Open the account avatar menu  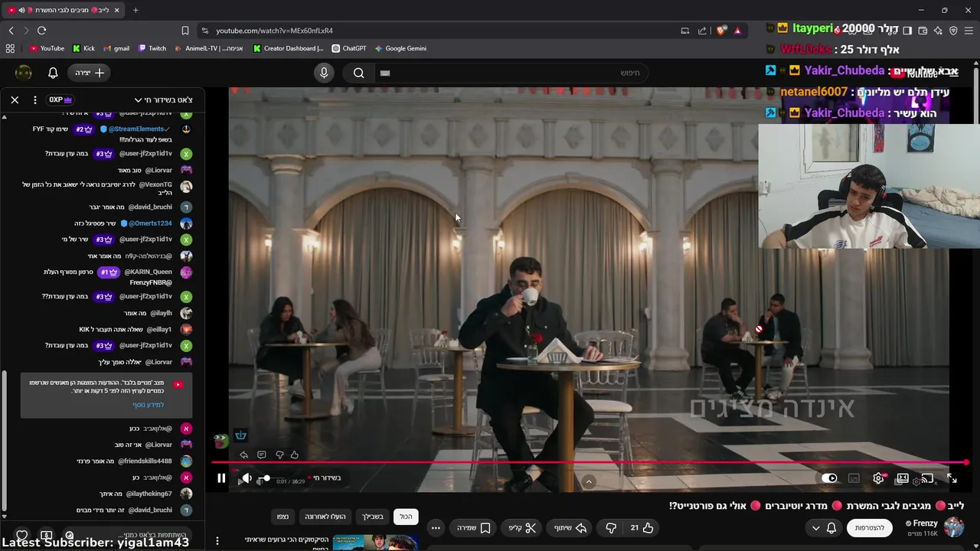[x=24, y=73]
